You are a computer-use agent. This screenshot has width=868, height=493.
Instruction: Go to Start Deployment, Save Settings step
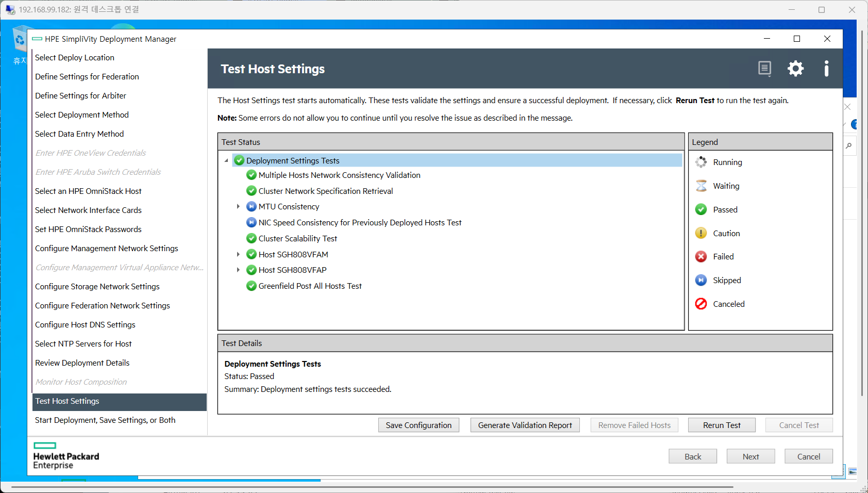pyautogui.click(x=105, y=420)
